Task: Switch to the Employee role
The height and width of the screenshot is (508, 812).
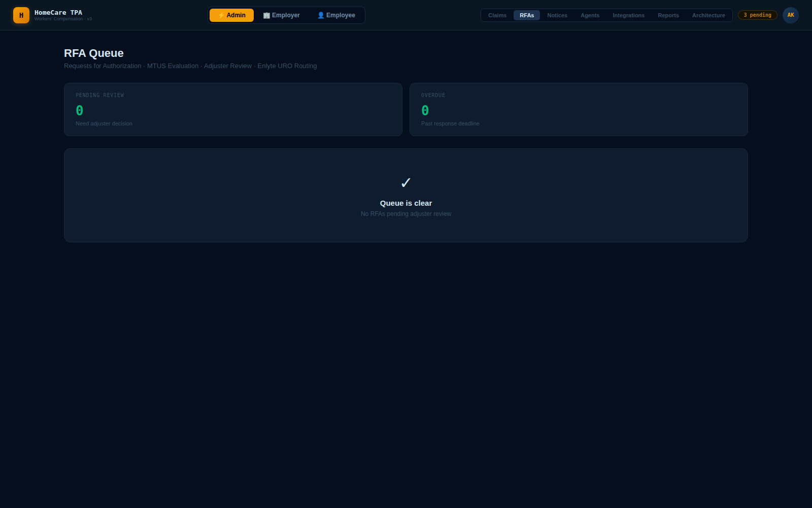Action: pyautogui.click(x=336, y=15)
